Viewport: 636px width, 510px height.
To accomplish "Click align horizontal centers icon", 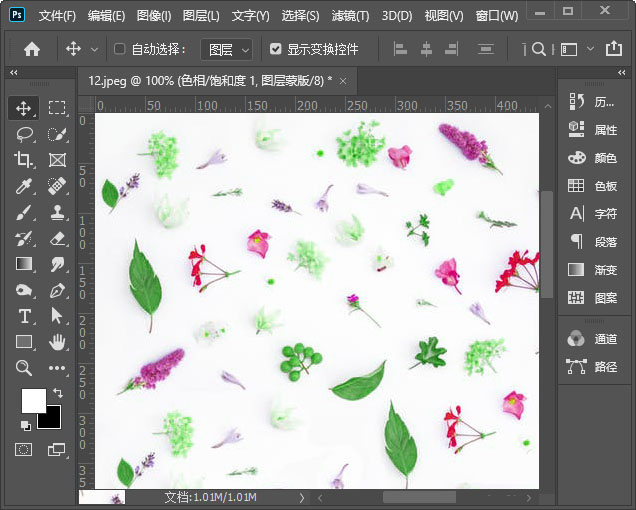I will pos(426,49).
